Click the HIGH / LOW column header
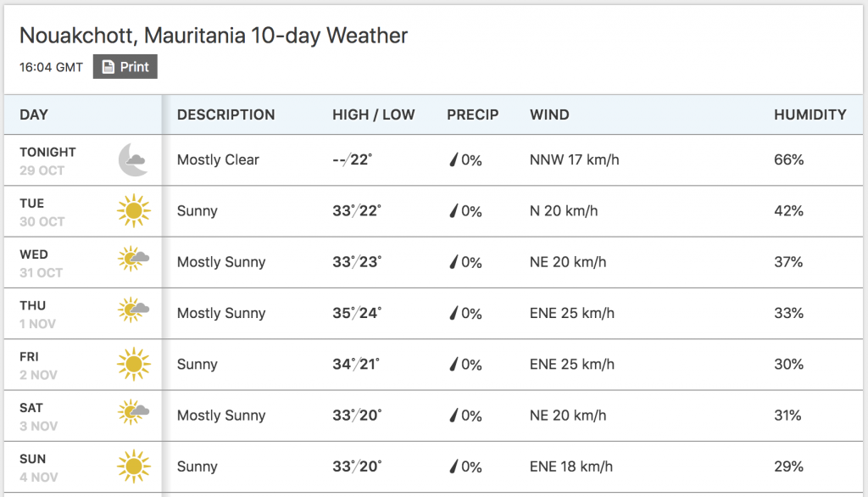The image size is (868, 497). [x=374, y=114]
